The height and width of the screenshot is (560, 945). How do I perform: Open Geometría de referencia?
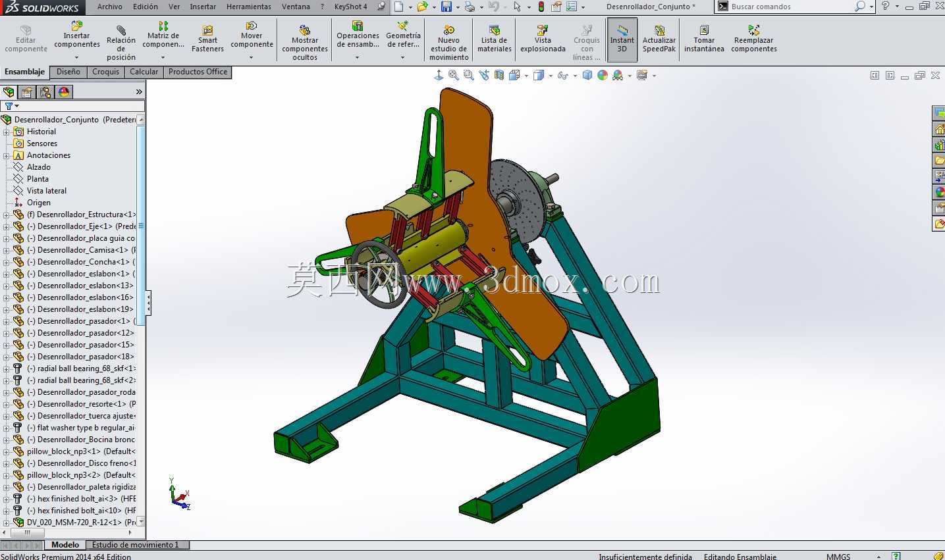pyautogui.click(x=403, y=36)
